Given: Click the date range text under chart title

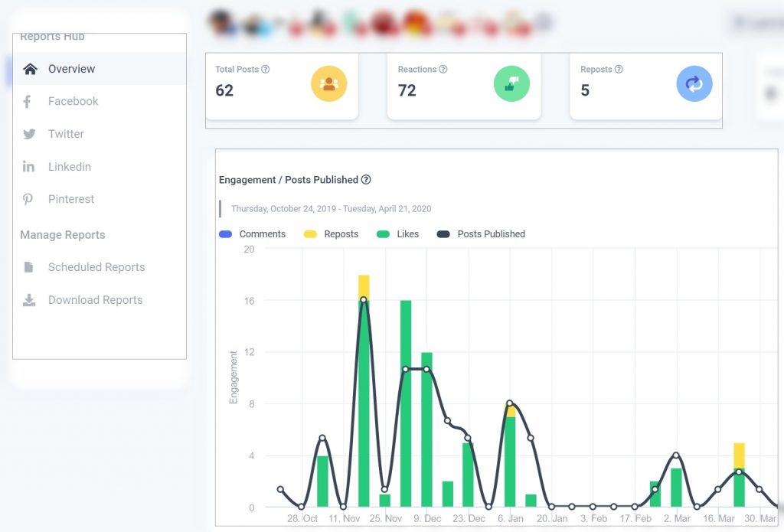Looking at the screenshot, I should point(331,208).
